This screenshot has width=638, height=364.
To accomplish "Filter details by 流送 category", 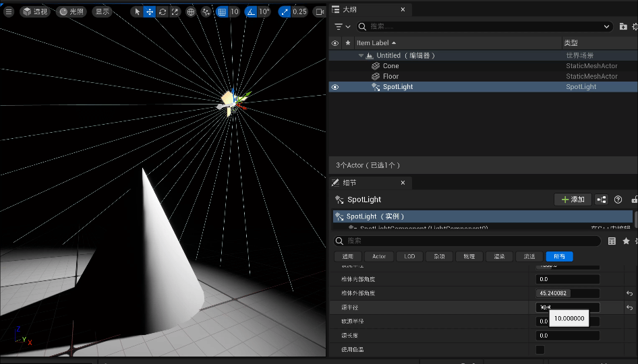I will coord(529,257).
